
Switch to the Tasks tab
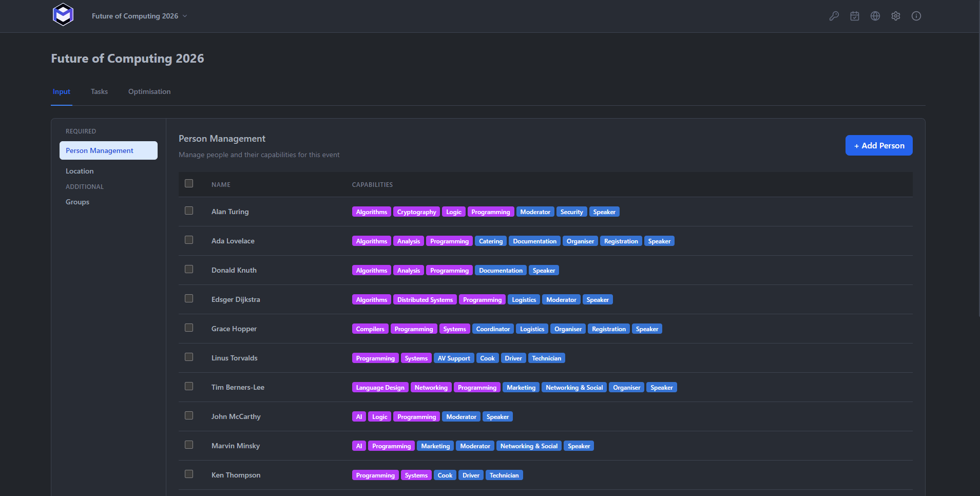pos(99,91)
